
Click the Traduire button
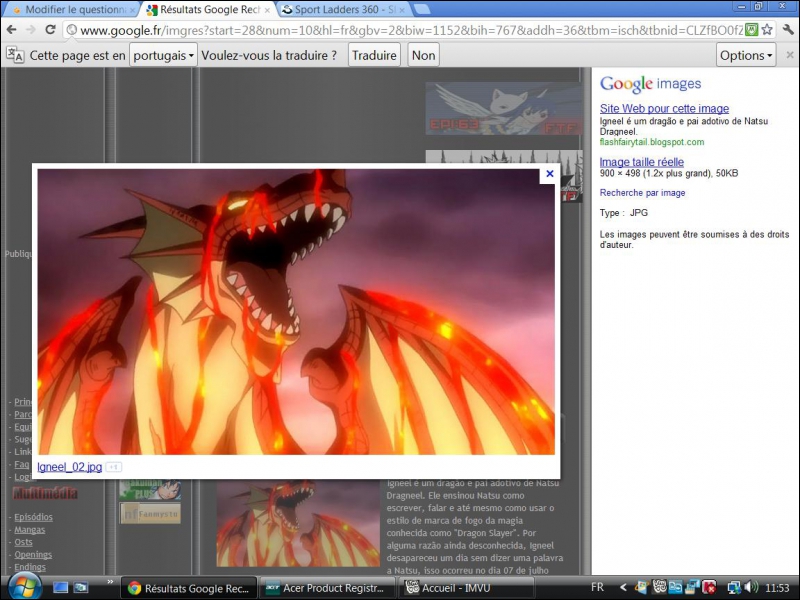pos(374,55)
